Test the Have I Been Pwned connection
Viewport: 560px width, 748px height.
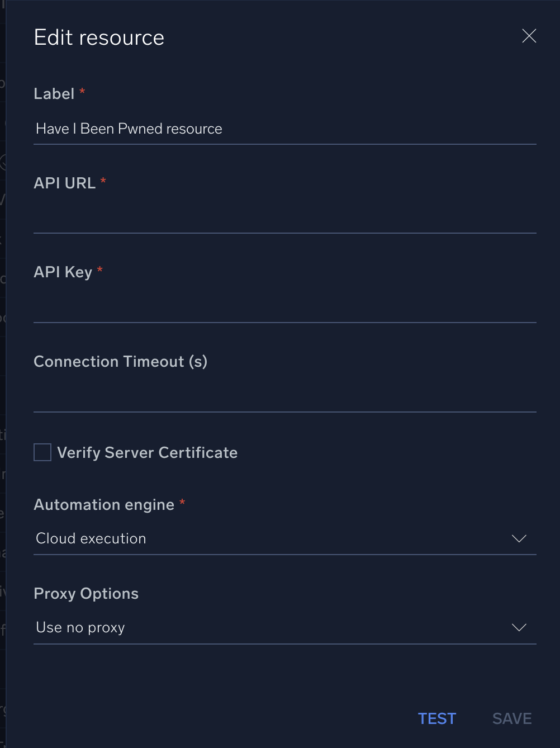tap(436, 718)
